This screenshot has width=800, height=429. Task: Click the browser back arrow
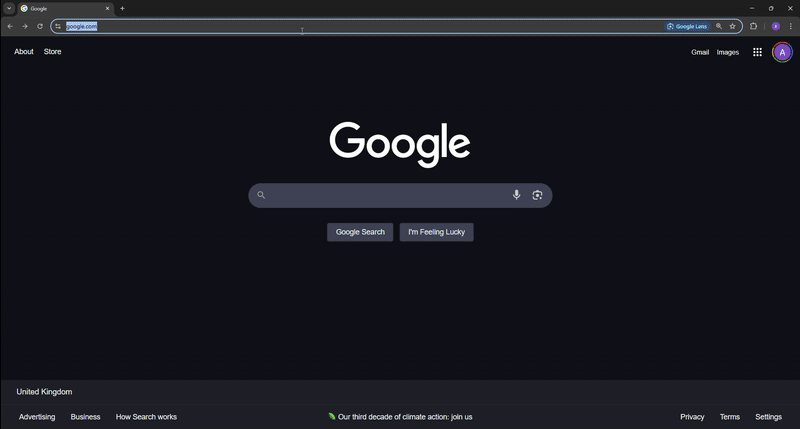[10, 26]
